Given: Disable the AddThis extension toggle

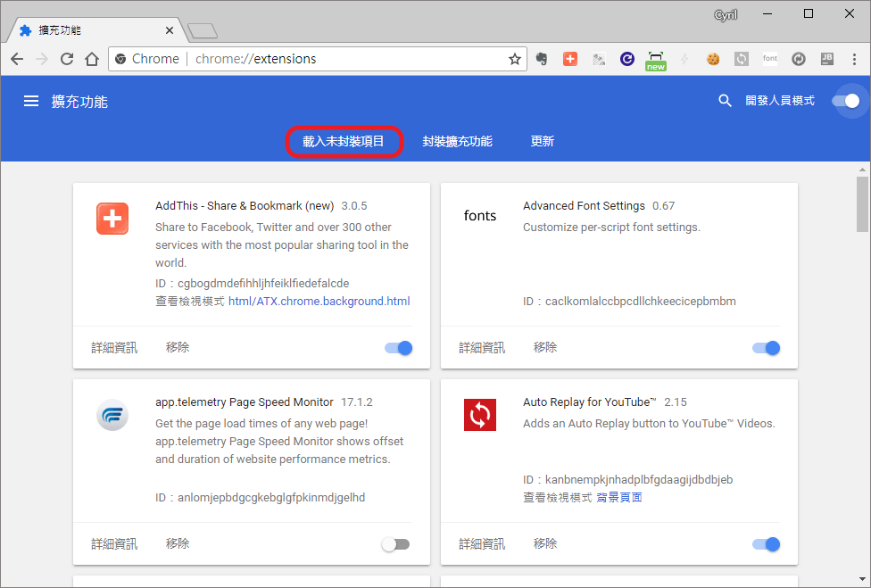Looking at the screenshot, I should [x=398, y=348].
